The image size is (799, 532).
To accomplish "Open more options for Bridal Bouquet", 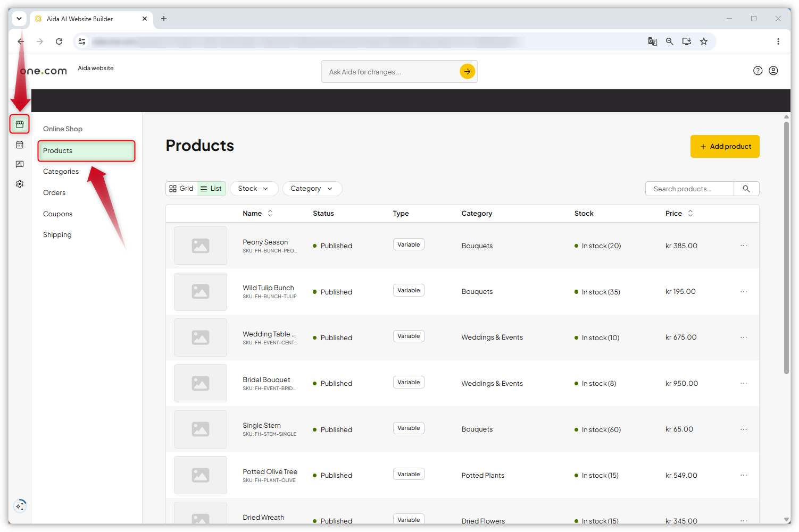I will tap(744, 383).
